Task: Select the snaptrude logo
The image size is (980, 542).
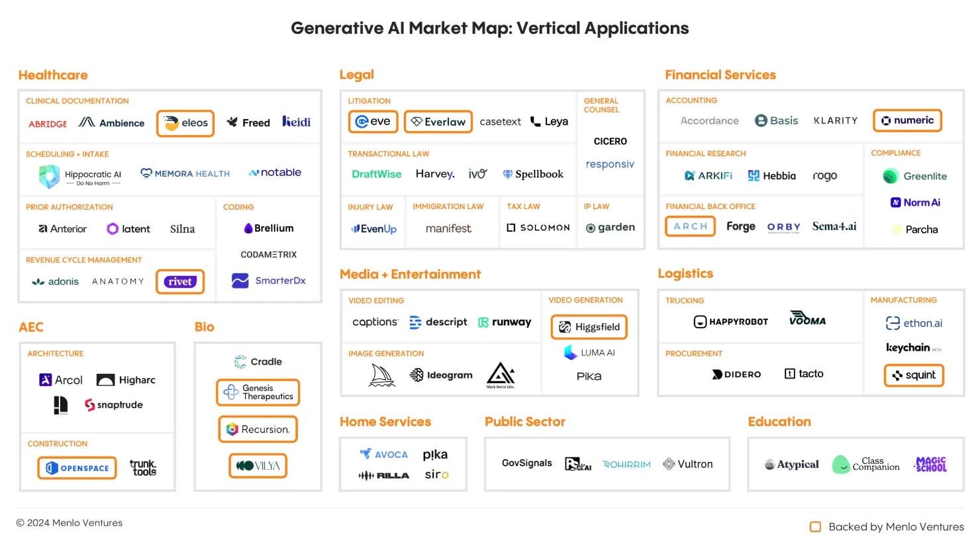Action: 114,405
